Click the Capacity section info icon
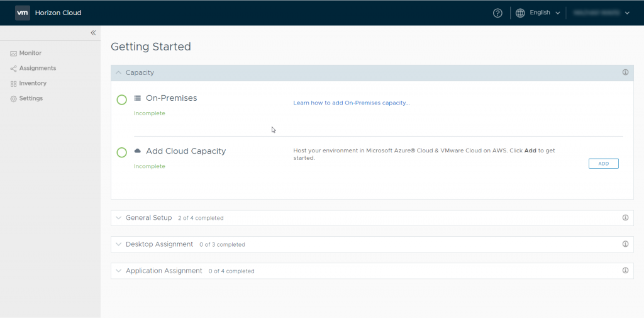The width and height of the screenshot is (644, 318). 625,72
